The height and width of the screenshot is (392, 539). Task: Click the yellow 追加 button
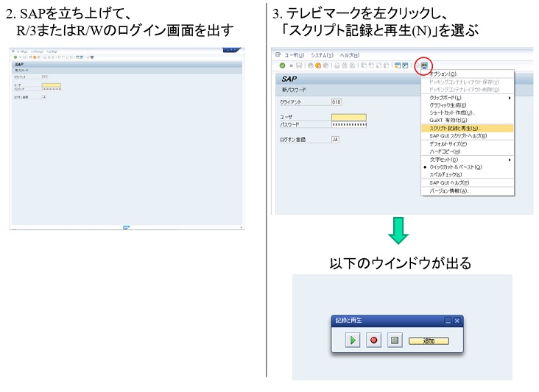pyautogui.click(x=429, y=341)
